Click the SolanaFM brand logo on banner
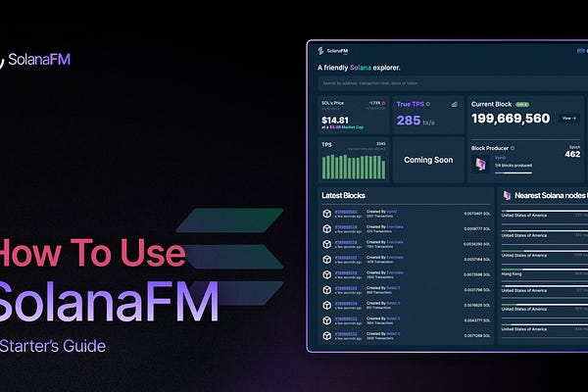The height and width of the screenshot is (392, 588). 35,60
